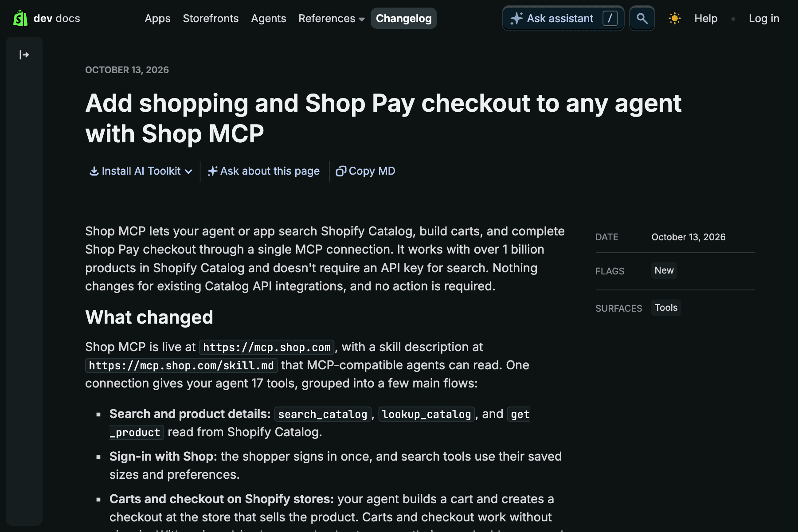Click Search and product details bold text
This screenshot has width=798, height=532.
(190, 414)
